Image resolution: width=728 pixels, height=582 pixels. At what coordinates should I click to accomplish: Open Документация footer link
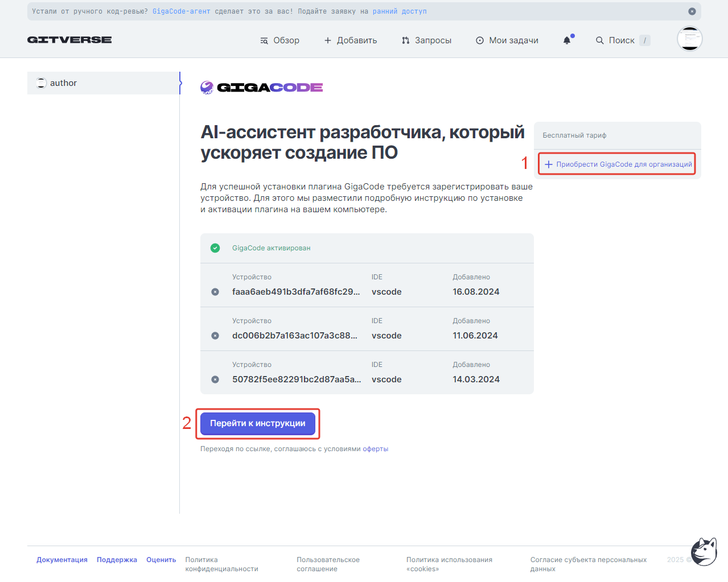(x=62, y=560)
